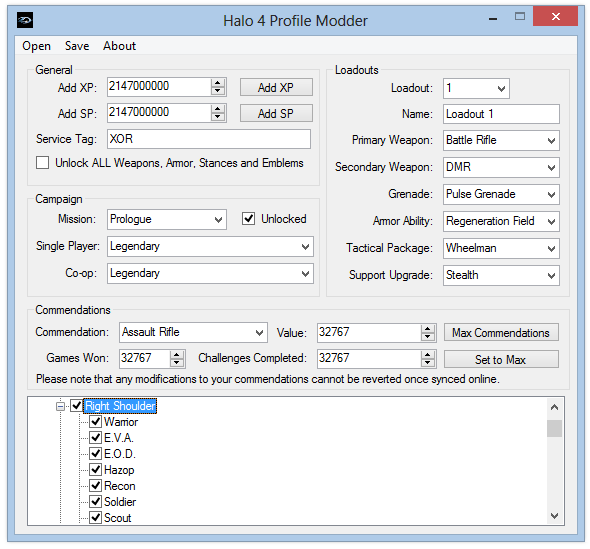Open Support Upgrade dropdown
This screenshot has width=590, height=549.
pos(501,275)
